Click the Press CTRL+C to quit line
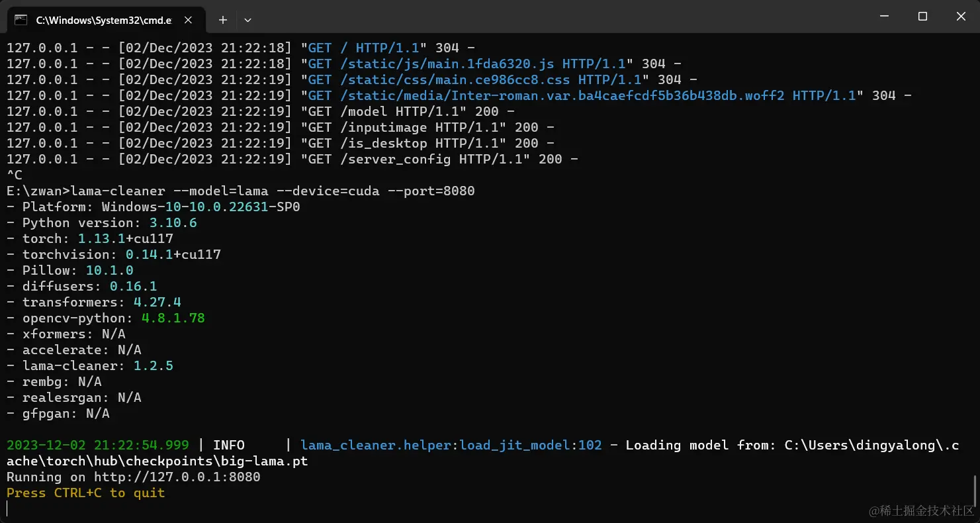Image resolution: width=980 pixels, height=523 pixels. (85, 493)
